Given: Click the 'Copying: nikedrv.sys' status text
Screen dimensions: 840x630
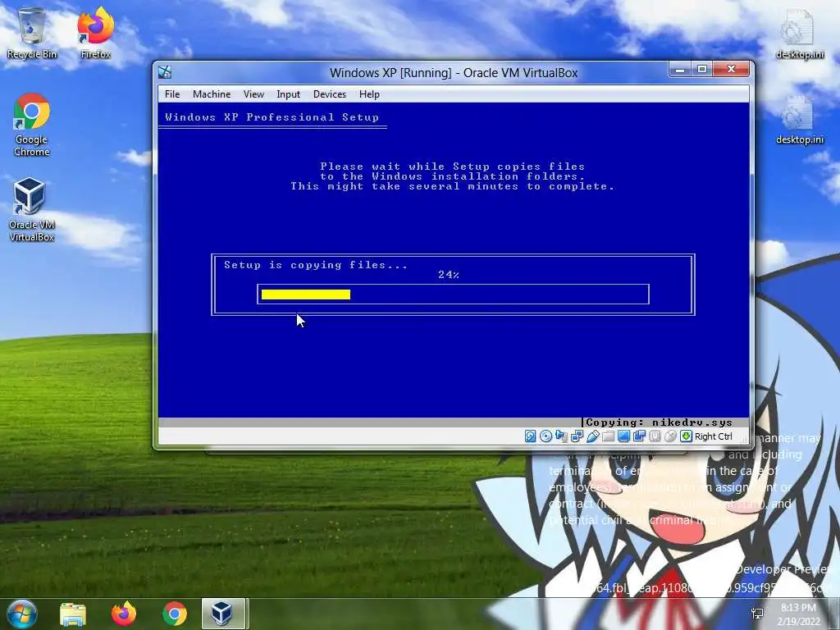Looking at the screenshot, I should click(x=659, y=422).
